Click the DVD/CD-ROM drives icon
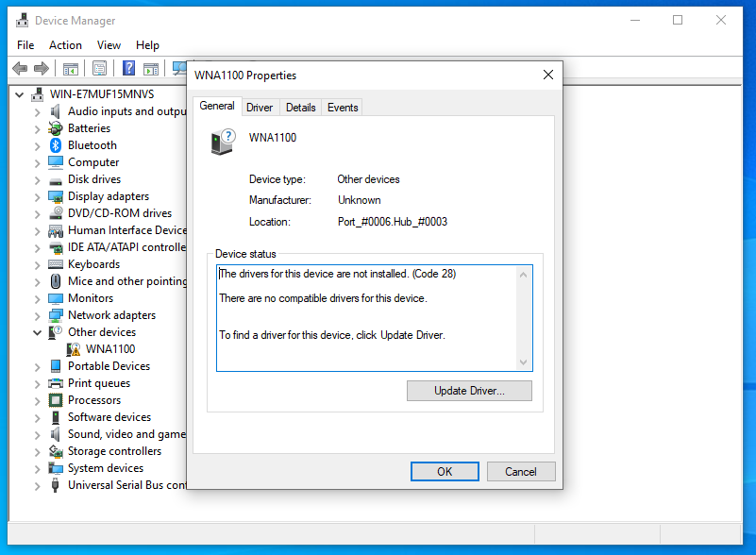756x555 pixels. point(56,213)
